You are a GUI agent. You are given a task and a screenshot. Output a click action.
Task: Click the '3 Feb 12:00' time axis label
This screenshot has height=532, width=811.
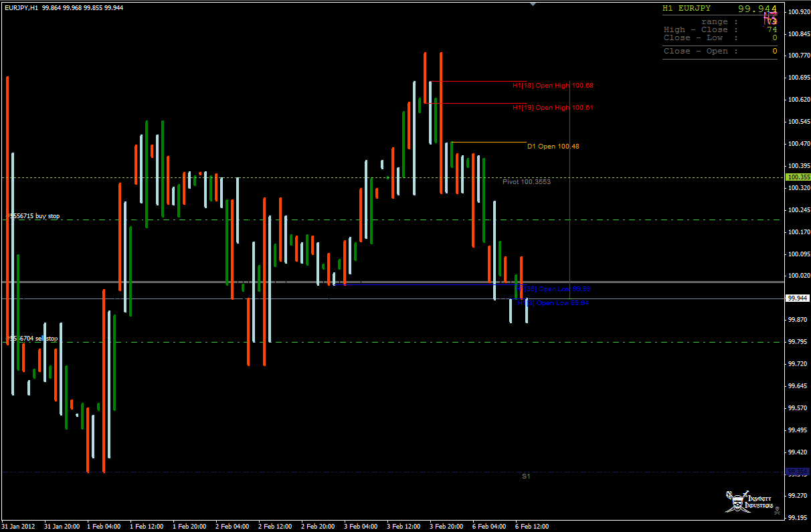click(403, 527)
